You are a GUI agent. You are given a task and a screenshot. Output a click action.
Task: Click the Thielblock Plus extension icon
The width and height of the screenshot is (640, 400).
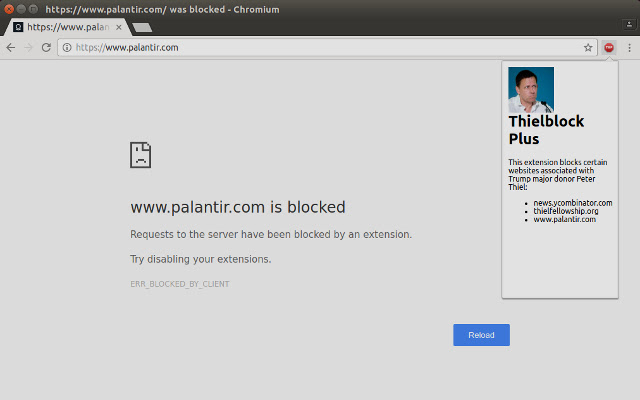point(609,47)
